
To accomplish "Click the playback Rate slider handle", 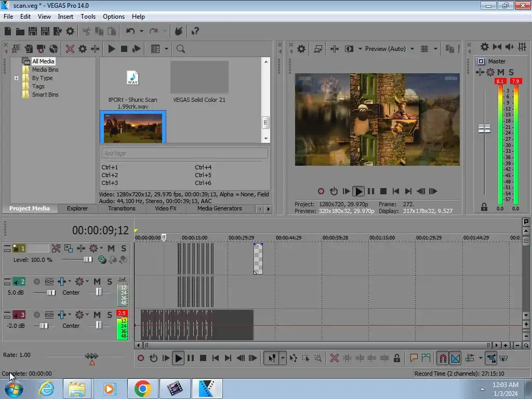I will (x=91, y=356).
